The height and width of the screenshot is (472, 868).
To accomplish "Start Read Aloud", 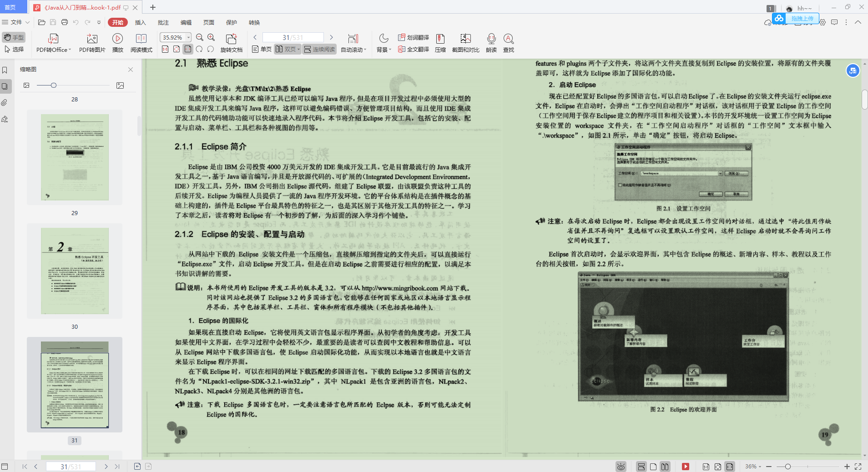I will tap(491, 43).
